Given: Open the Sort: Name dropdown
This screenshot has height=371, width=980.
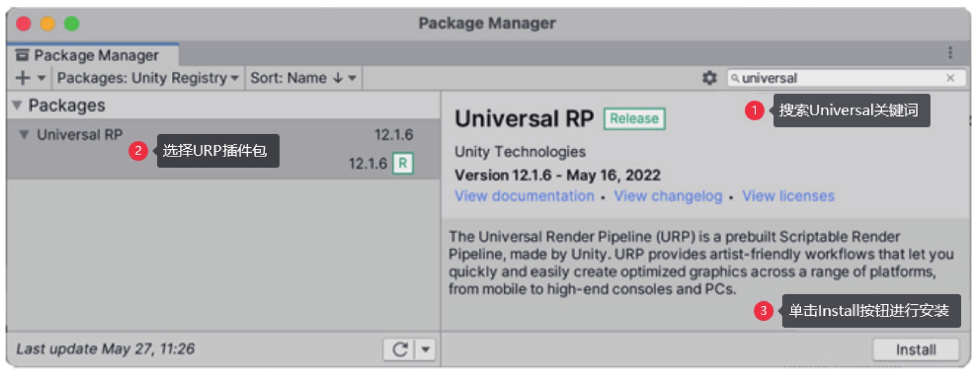Looking at the screenshot, I should tap(303, 78).
